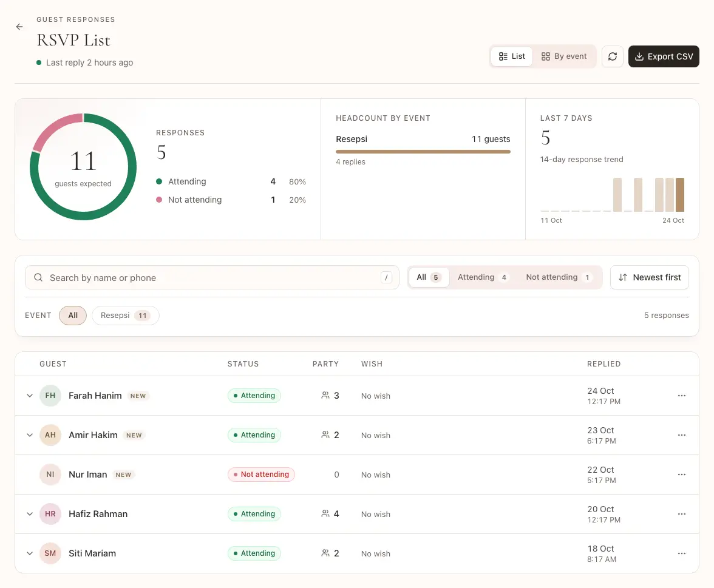714x588 pixels.
Task: Click the party icon in Amir Hakim's row
Action: click(x=325, y=435)
